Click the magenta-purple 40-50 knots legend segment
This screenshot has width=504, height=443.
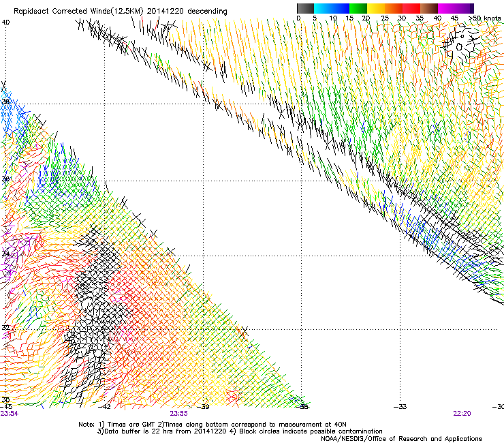point(456,8)
